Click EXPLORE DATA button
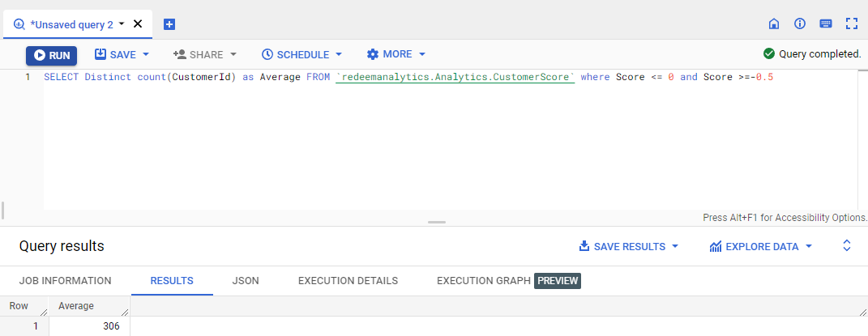The image size is (868, 336). [754, 246]
